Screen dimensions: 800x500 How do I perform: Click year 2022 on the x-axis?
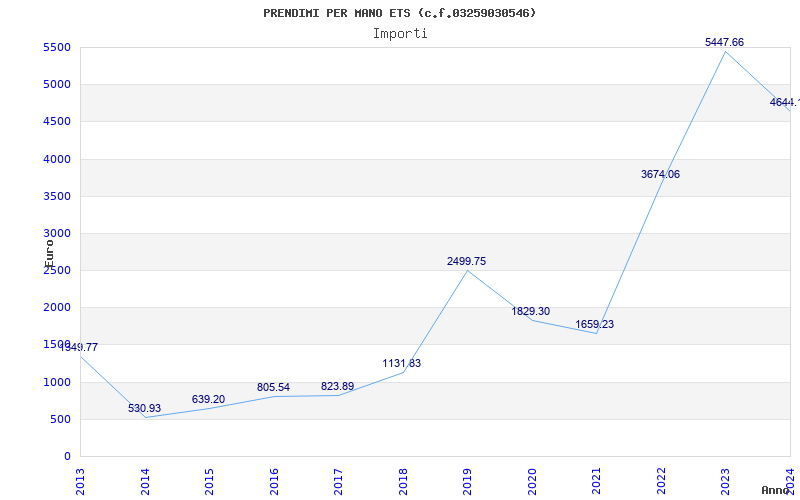click(661, 481)
